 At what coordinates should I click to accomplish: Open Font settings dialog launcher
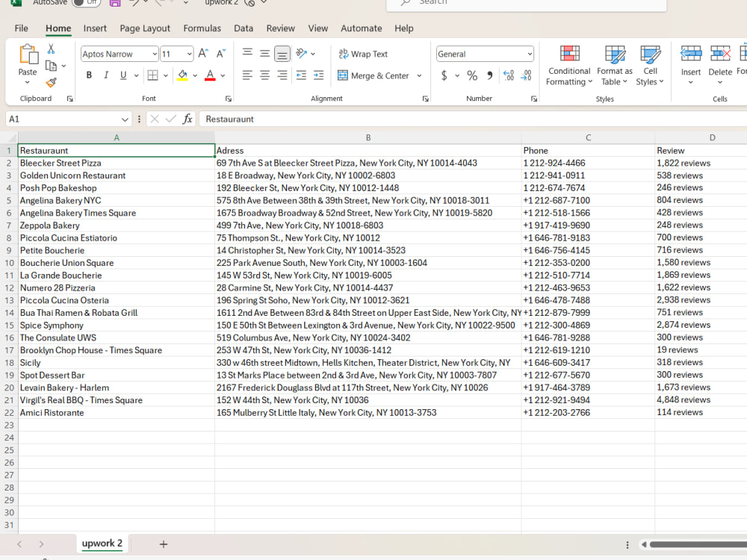pyautogui.click(x=228, y=99)
